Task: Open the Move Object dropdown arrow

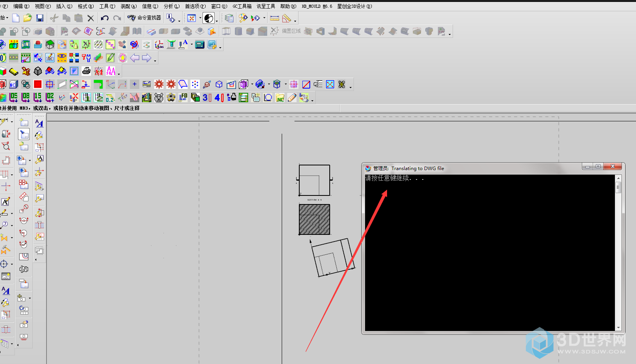Action: [x=264, y=18]
